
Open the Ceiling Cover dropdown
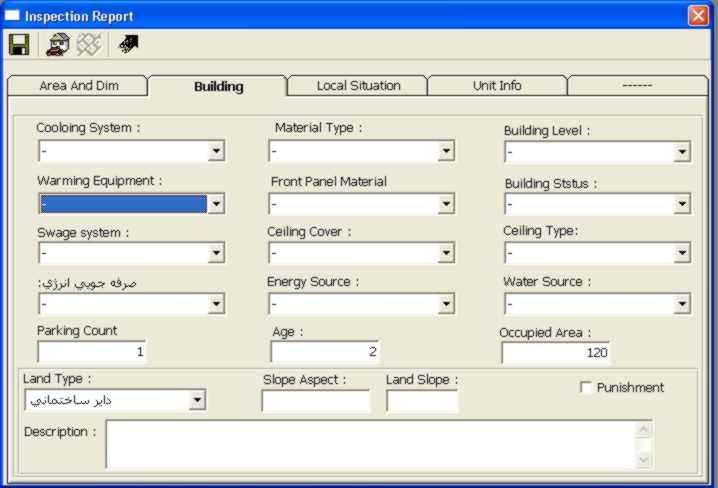[446, 253]
